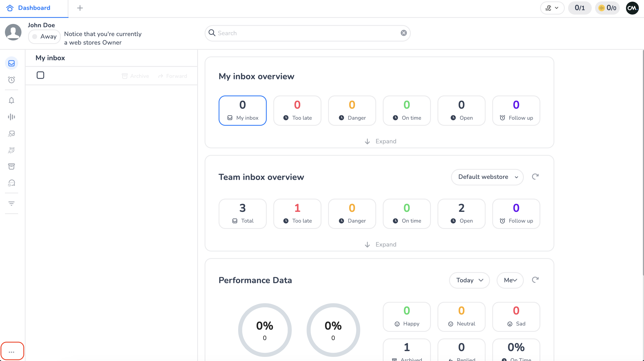Click the filter lines sidebar icon
This screenshot has width=644, height=361.
pyautogui.click(x=12, y=204)
